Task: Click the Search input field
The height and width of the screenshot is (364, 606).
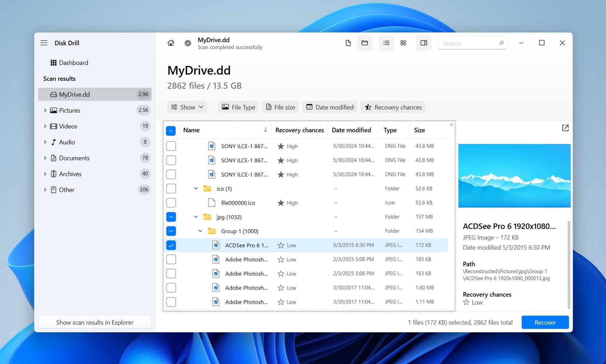Action: [469, 43]
